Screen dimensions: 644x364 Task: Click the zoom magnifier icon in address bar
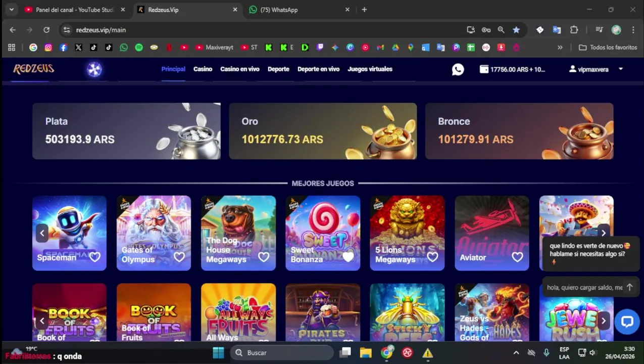click(x=501, y=30)
